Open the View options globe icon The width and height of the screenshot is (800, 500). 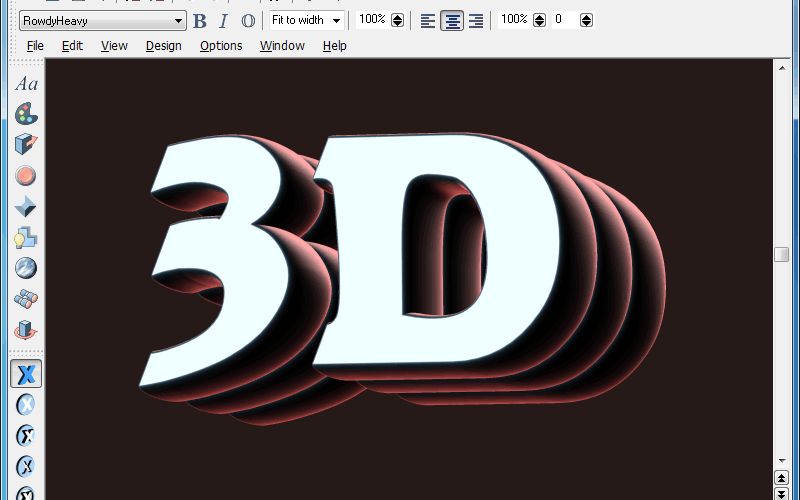[26, 268]
